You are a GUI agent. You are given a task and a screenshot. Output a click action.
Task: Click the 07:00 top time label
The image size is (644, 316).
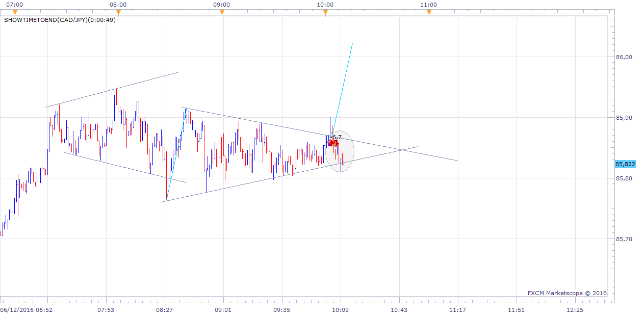[x=16, y=5]
